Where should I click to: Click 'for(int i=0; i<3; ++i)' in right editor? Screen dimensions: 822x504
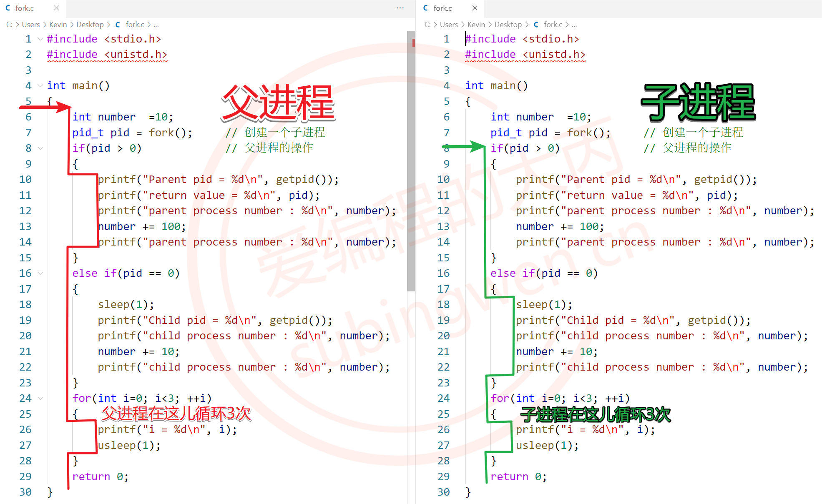tap(561, 398)
